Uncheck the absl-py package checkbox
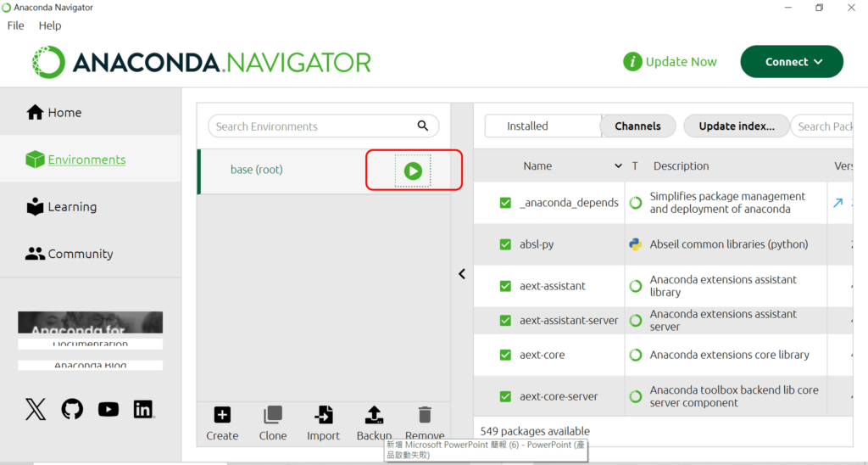 505,244
